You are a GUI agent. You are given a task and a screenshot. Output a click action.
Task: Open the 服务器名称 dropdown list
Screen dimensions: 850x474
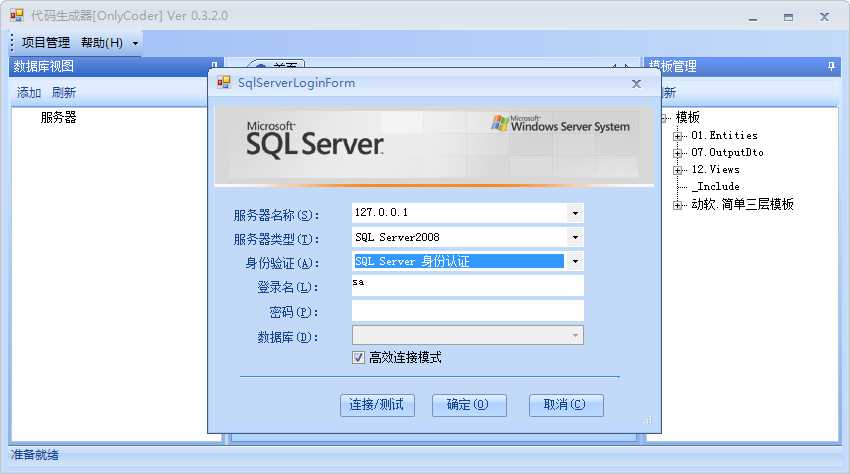[x=575, y=213]
